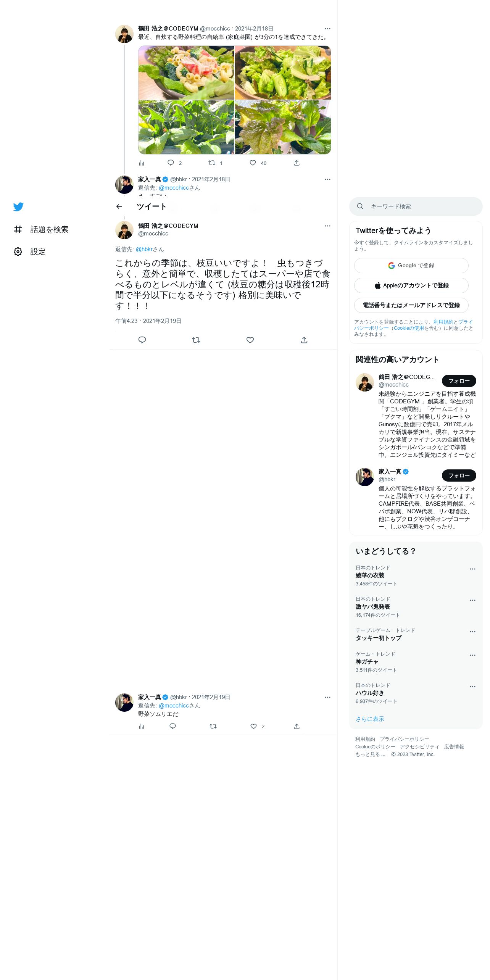Open more options for 神ガチャ trend

[x=472, y=655]
